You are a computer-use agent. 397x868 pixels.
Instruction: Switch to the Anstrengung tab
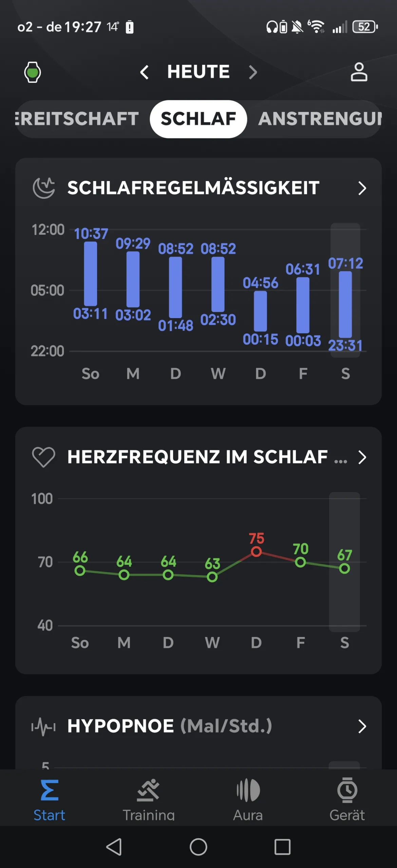click(x=320, y=119)
